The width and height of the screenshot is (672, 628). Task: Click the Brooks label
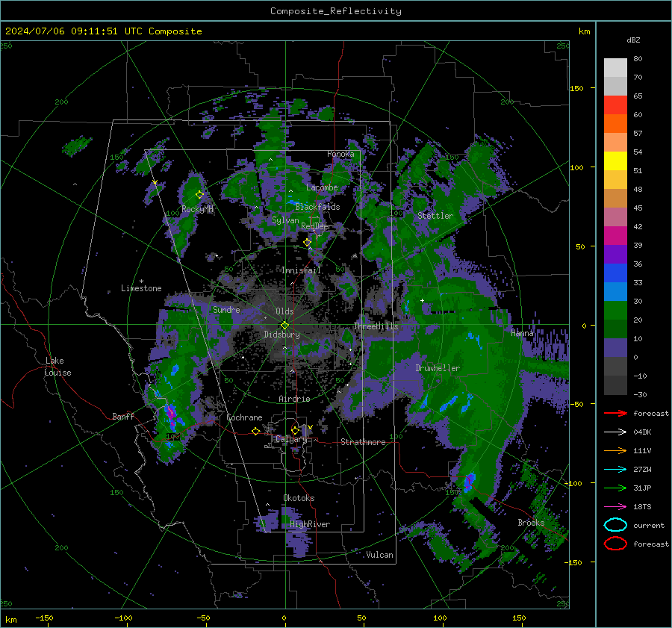[x=531, y=523]
